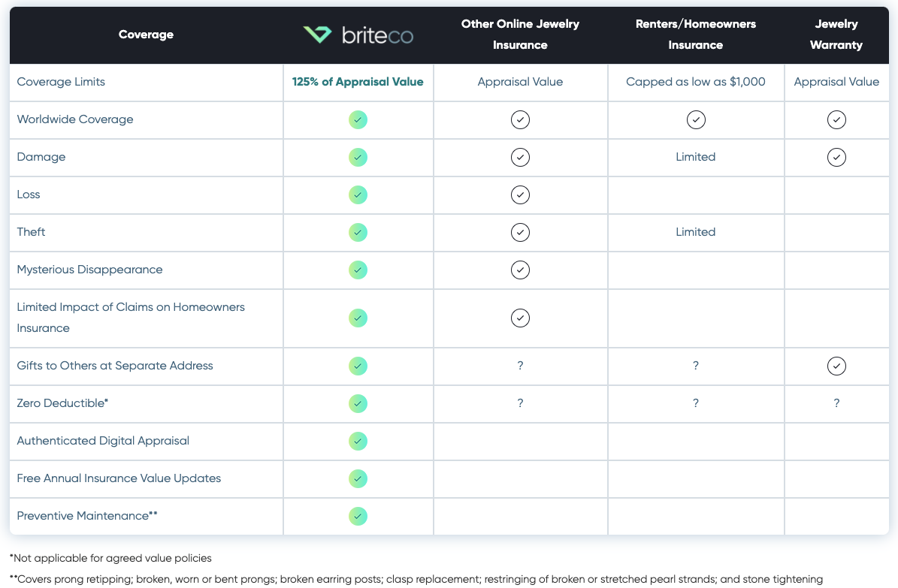Click the Worldwide Coverage row label
Image resolution: width=898 pixels, height=588 pixels.
point(75,119)
